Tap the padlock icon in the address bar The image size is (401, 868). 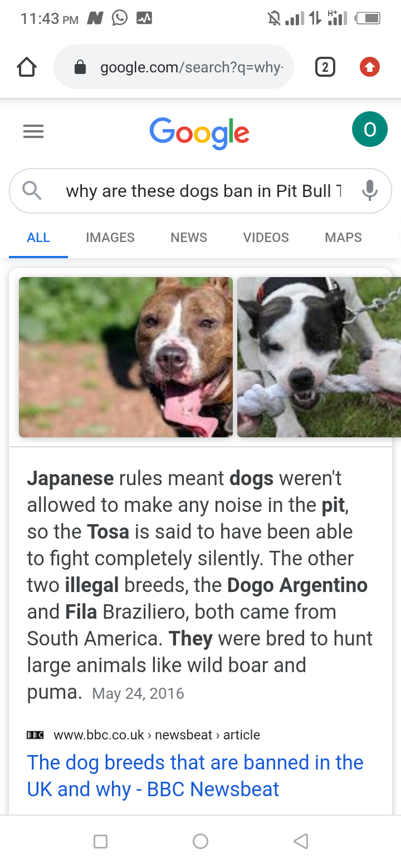[80, 68]
